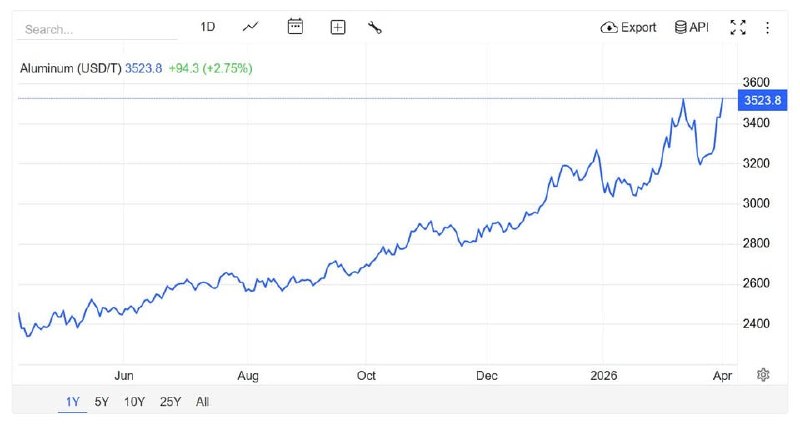Click the API database icon
This screenshot has width=800, height=435.
point(680,28)
